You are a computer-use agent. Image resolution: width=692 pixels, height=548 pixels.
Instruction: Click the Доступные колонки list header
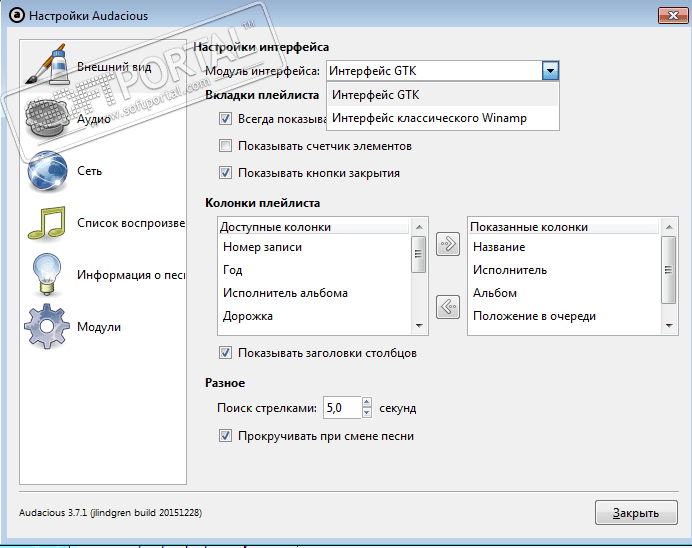(x=314, y=227)
